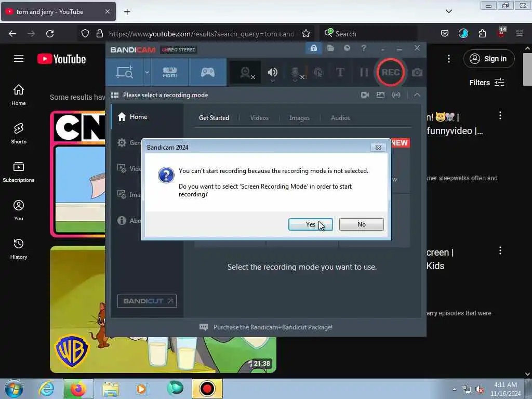Open YouTube Shorts in sidebar
532x399 pixels.
click(19, 134)
